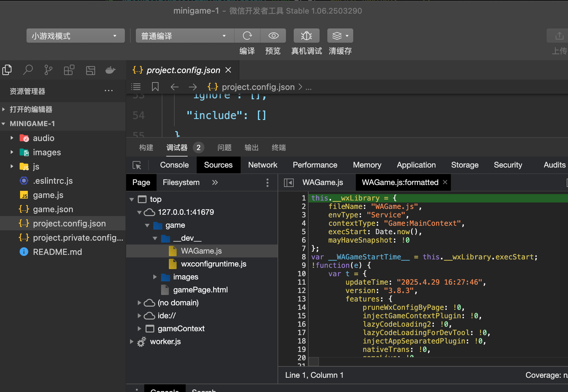
Task: Open real device debugging bug icon
Action: [x=306, y=36]
